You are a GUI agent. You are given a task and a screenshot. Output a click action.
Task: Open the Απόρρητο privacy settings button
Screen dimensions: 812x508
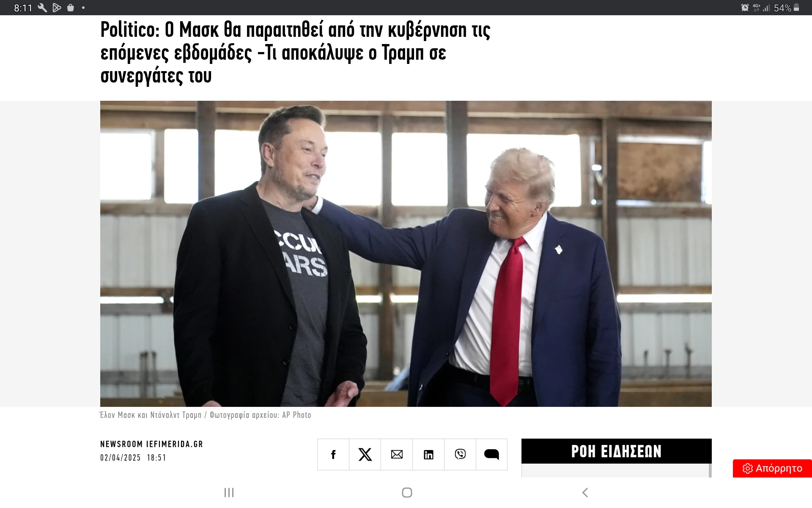[772, 468]
